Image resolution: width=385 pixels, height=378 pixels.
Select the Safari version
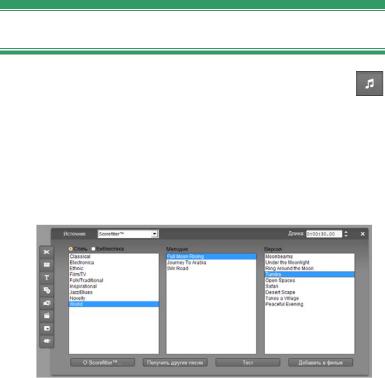click(309, 286)
